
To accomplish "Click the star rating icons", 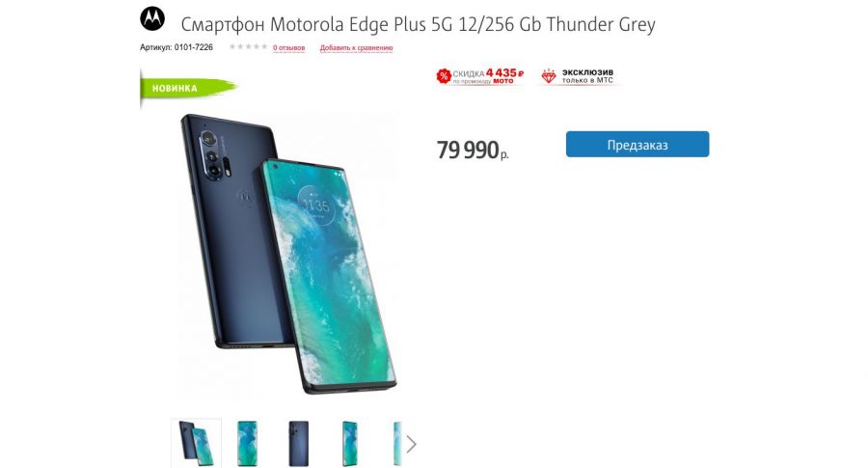I will (248, 47).
